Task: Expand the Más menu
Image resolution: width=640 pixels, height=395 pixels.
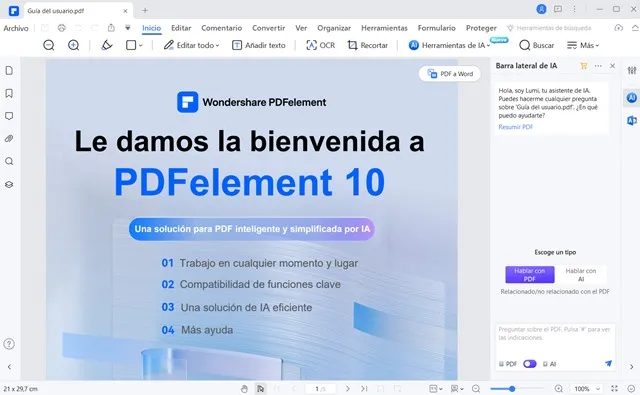Action: coord(583,45)
